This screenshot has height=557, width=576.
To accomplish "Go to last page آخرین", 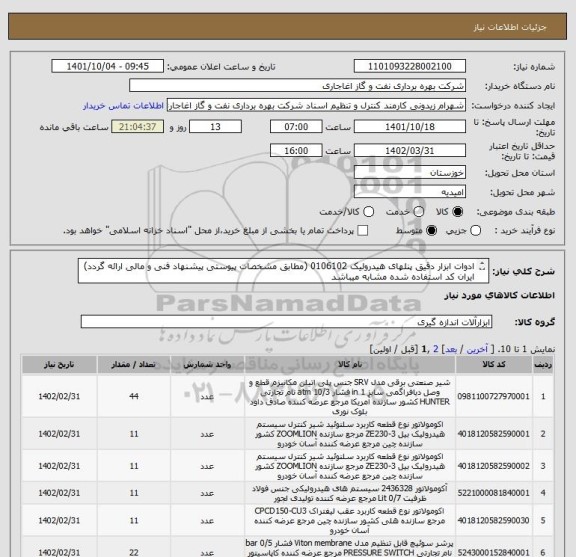I will pyautogui.click(x=477, y=349).
